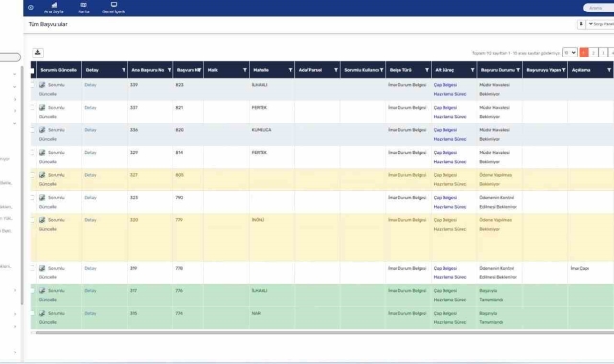Tick the checkbox for application 323 row

point(33,197)
